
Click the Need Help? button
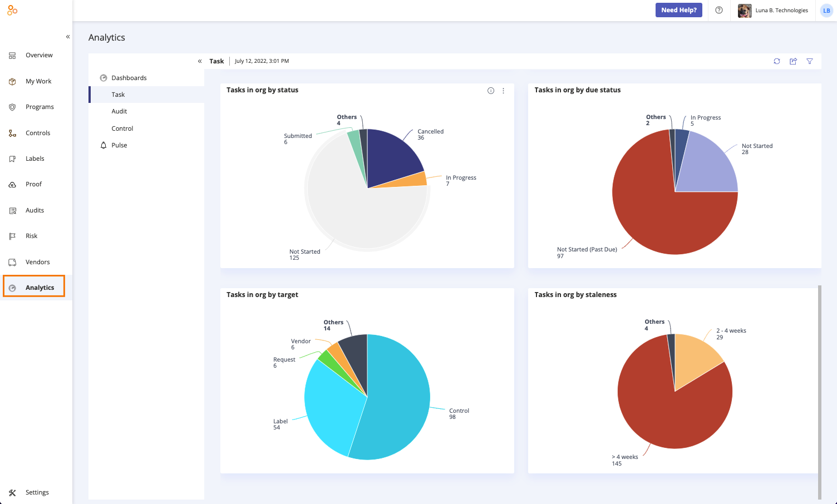[679, 10]
